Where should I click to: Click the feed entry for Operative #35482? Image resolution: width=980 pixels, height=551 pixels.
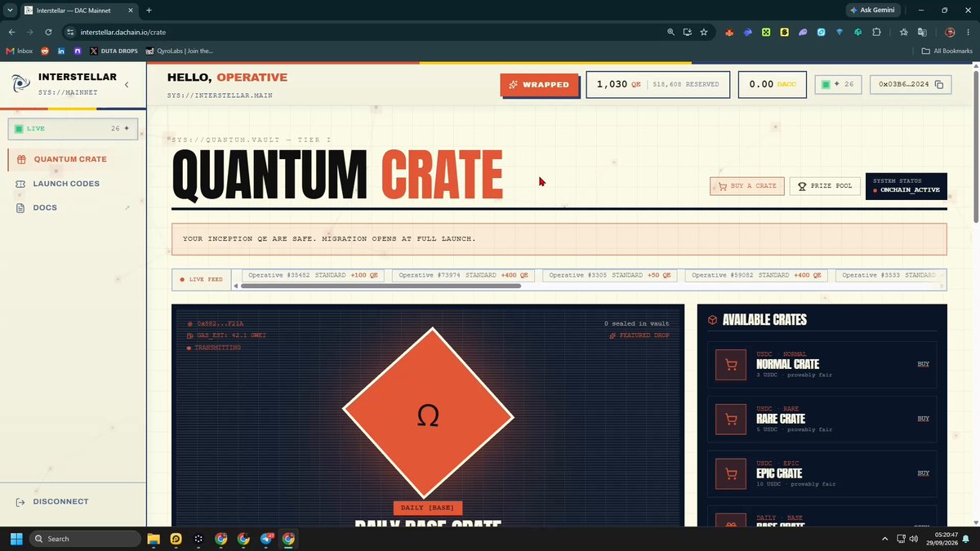coord(314,275)
